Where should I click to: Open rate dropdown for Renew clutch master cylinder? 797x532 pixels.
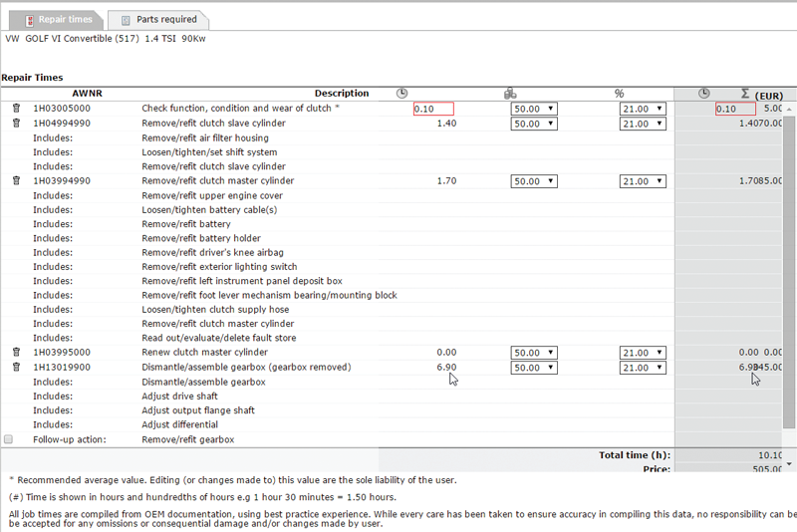click(534, 353)
